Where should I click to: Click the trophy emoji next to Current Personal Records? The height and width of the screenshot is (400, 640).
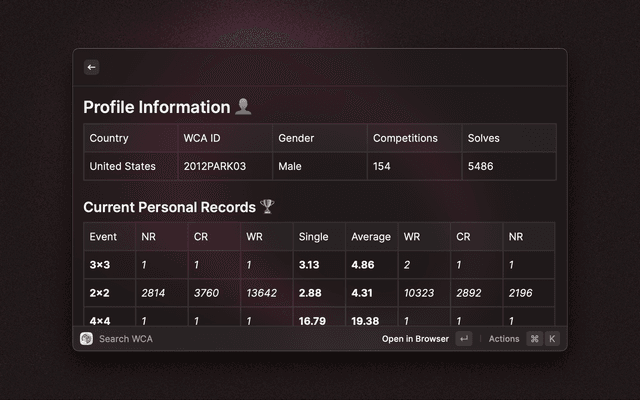point(267,207)
